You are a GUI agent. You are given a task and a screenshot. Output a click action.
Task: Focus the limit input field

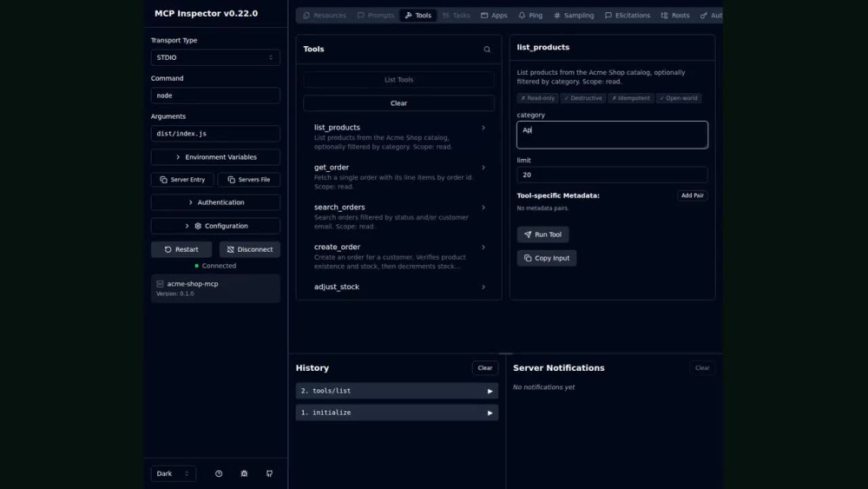[612, 175]
